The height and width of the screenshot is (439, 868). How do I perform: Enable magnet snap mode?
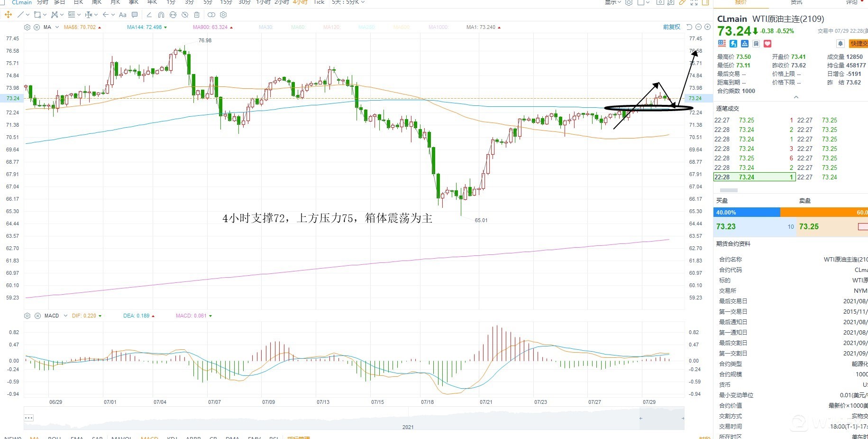tap(161, 15)
